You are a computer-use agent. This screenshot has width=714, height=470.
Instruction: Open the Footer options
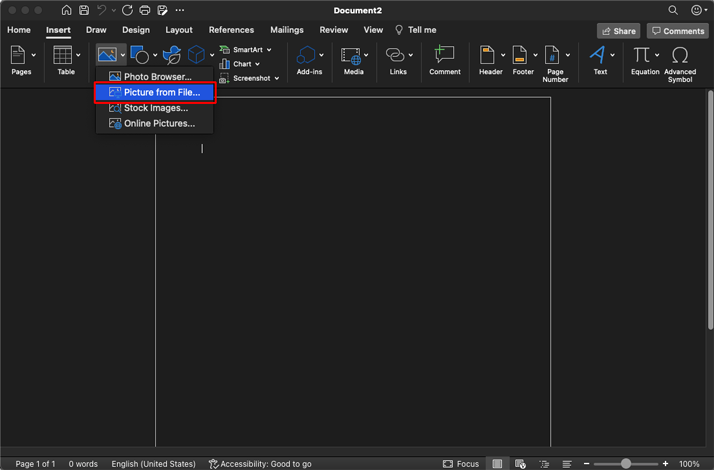[x=523, y=61]
